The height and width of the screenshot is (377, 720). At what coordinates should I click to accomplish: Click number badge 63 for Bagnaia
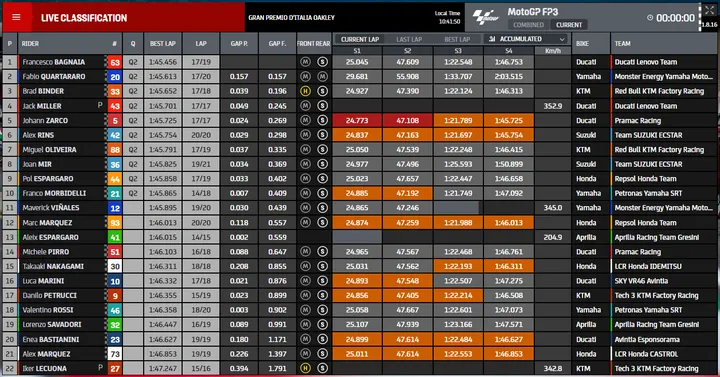115,62
